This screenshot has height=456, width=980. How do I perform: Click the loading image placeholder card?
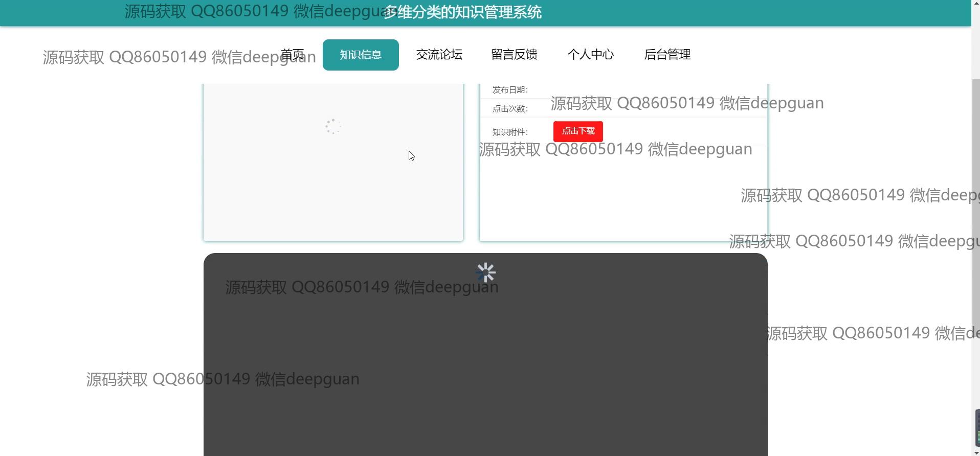pyautogui.click(x=333, y=162)
